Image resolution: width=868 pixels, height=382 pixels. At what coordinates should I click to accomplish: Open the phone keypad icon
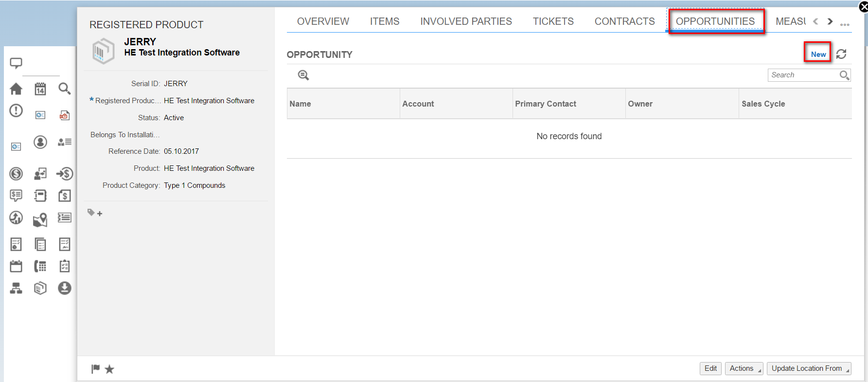click(x=40, y=266)
